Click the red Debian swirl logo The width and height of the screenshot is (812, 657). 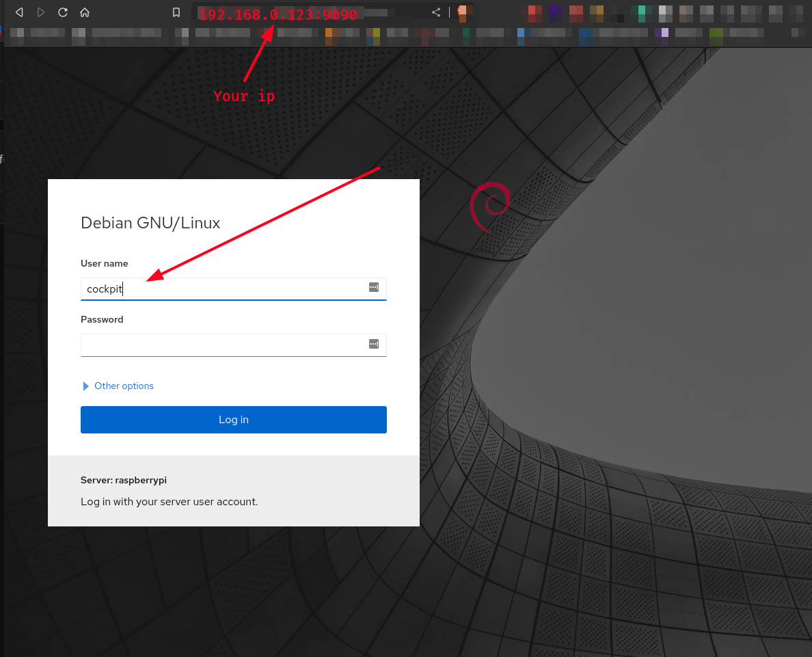pyautogui.click(x=489, y=206)
